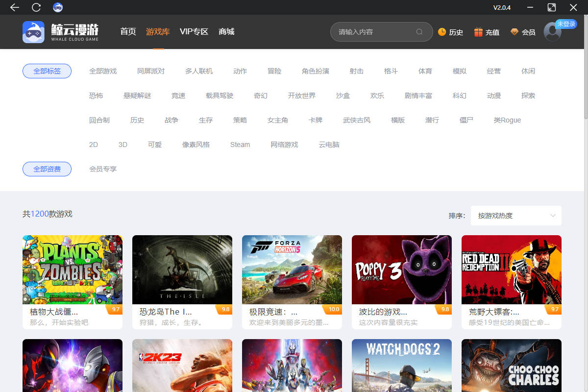This screenshot has height=392, width=588.
Task: Open The Isle dinosaur game thumbnail
Action: click(182, 269)
